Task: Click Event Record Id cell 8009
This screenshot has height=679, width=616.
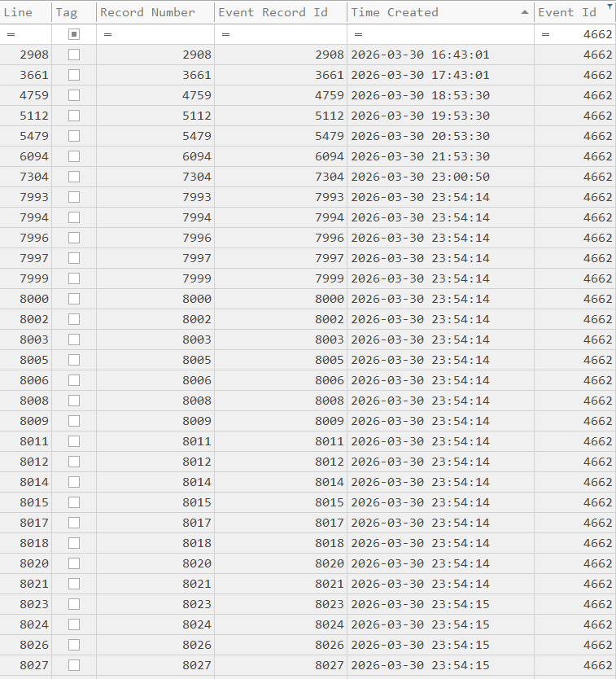Action: point(281,421)
